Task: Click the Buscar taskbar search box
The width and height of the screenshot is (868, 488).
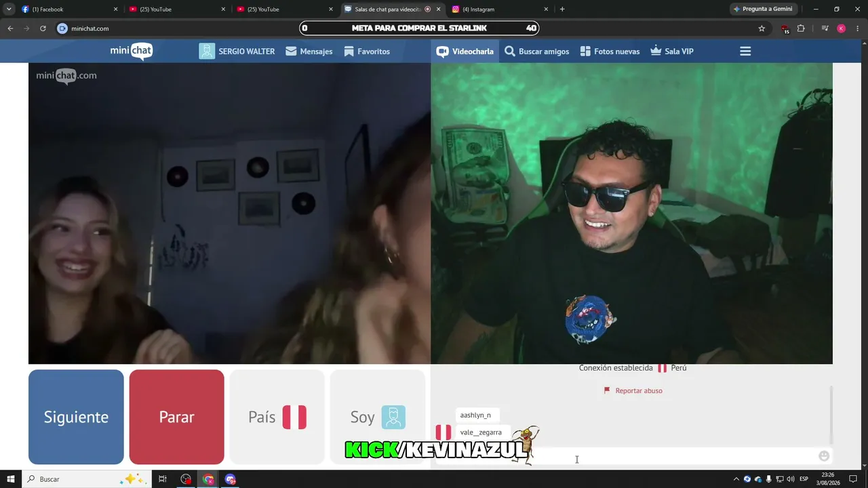Action: click(x=86, y=479)
